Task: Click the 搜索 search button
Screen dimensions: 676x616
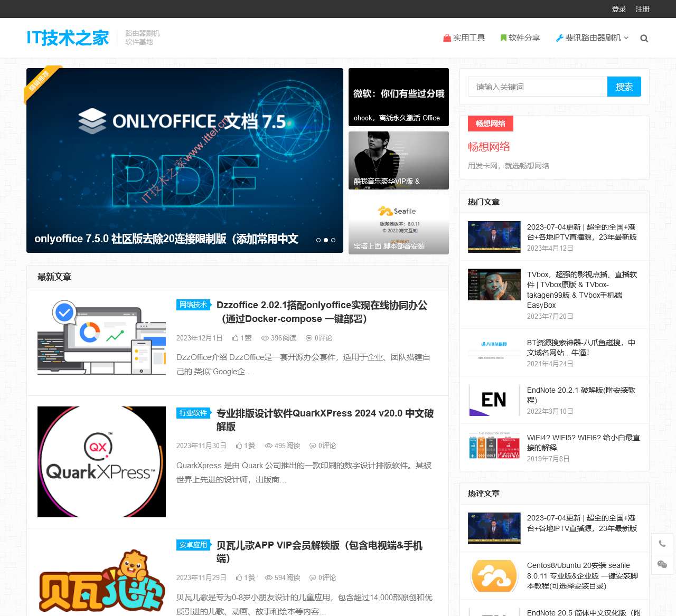Action: 624,87
